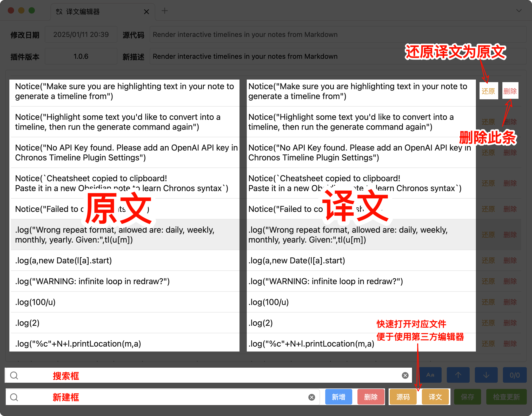The image size is (532, 416).
Task: Open source file via 源码 button
Action: 403,397
